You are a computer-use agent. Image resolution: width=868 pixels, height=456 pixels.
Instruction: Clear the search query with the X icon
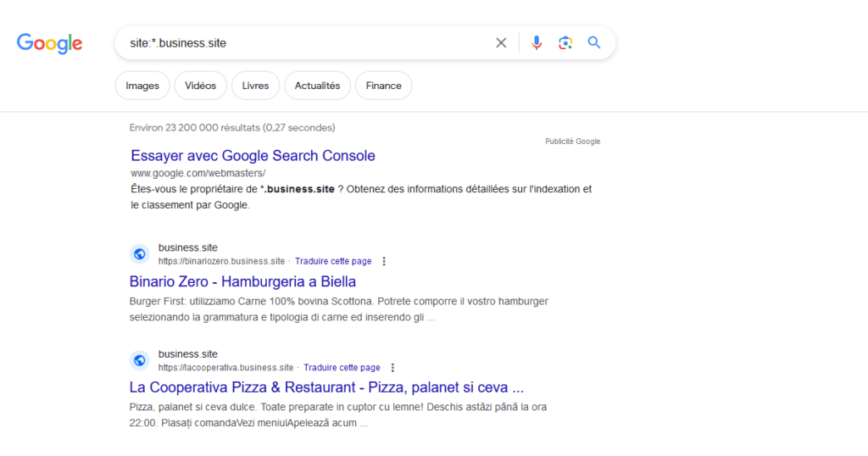(501, 42)
